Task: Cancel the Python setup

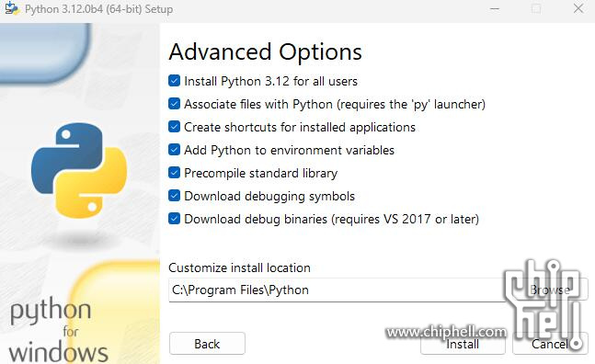Action: tap(550, 344)
